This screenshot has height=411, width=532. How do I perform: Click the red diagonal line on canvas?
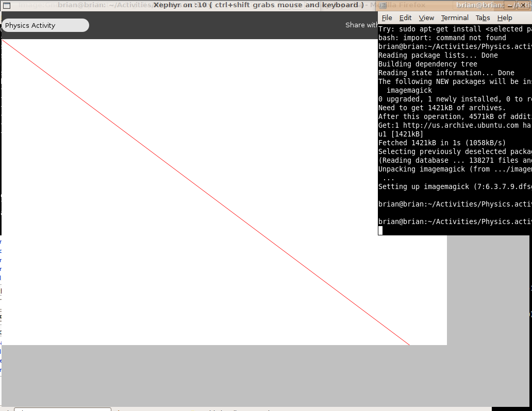pos(206,192)
